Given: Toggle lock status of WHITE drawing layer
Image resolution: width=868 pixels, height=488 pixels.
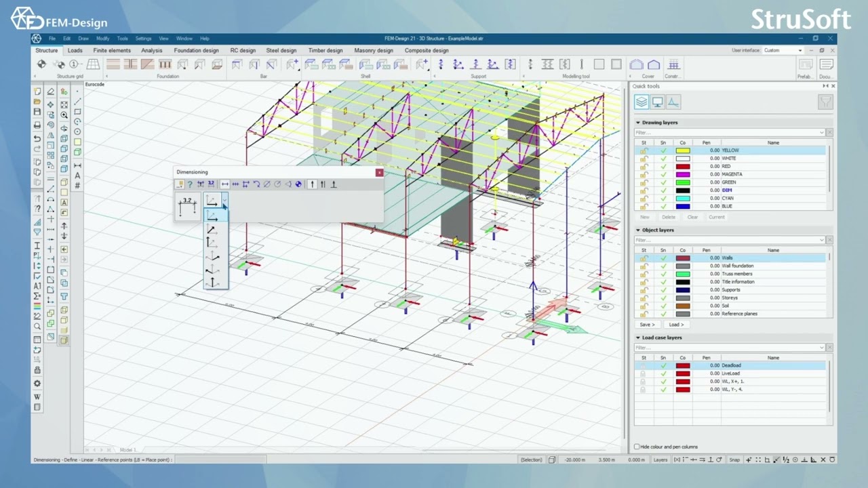Looking at the screenshot, I should click(x=644, y=159).
